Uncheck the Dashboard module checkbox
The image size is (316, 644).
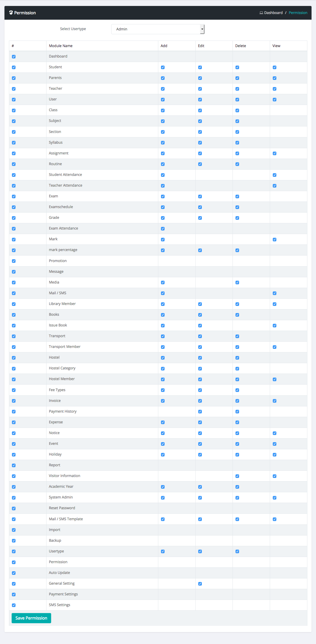tap(14, 57)
